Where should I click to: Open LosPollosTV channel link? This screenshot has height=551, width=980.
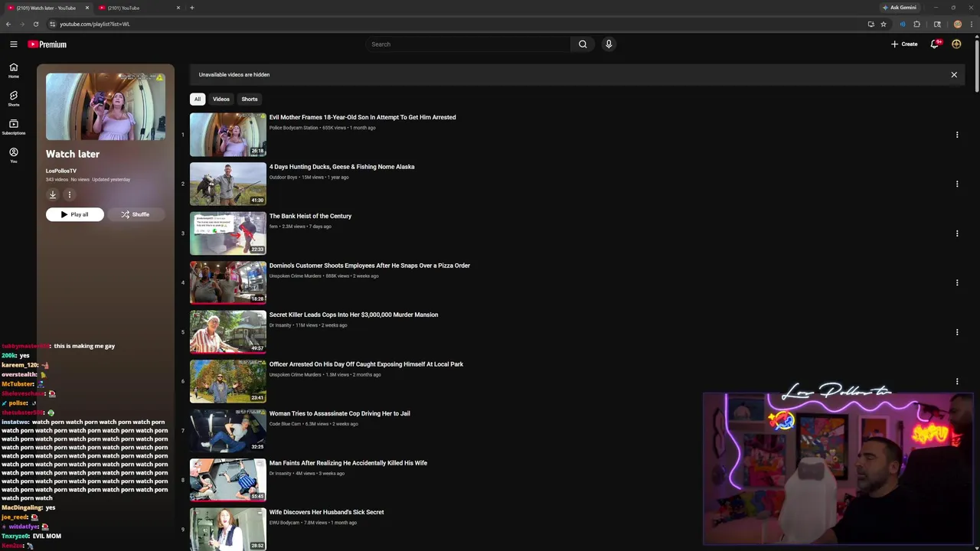(x=61, y=171)
